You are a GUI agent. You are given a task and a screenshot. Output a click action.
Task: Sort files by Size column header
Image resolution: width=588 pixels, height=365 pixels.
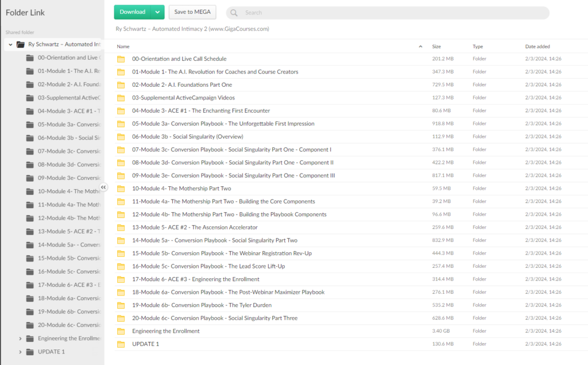click(x=436, y=47)
